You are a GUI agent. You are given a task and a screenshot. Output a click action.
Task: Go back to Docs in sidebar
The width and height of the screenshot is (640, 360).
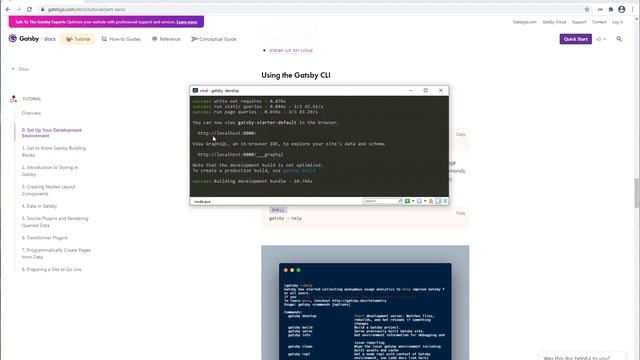coord(20,69)
